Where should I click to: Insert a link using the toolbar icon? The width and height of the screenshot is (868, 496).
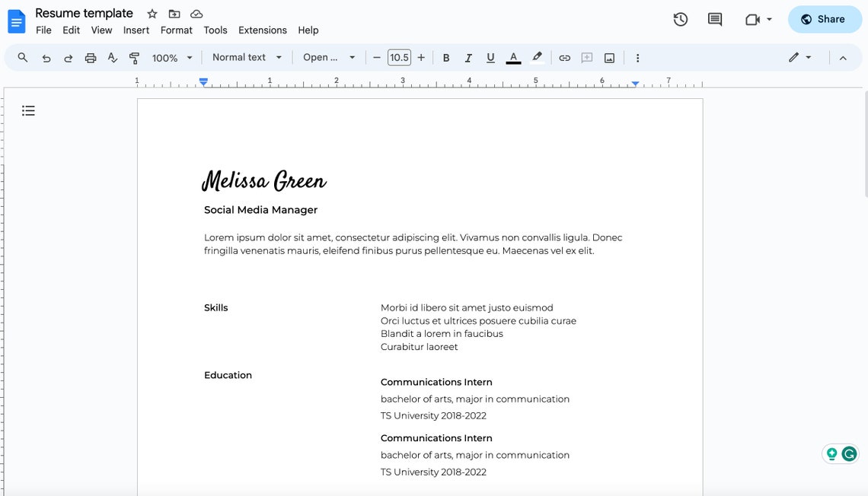pyautogui.click(x=564, y=57)
